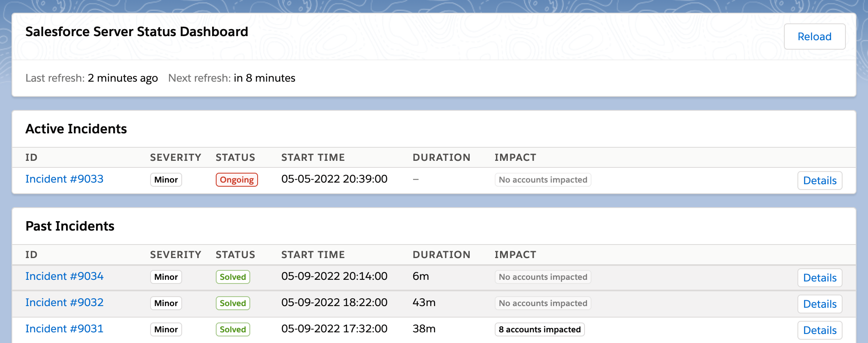Click the Reload button
868x343 pixels.
pos(814,37)
